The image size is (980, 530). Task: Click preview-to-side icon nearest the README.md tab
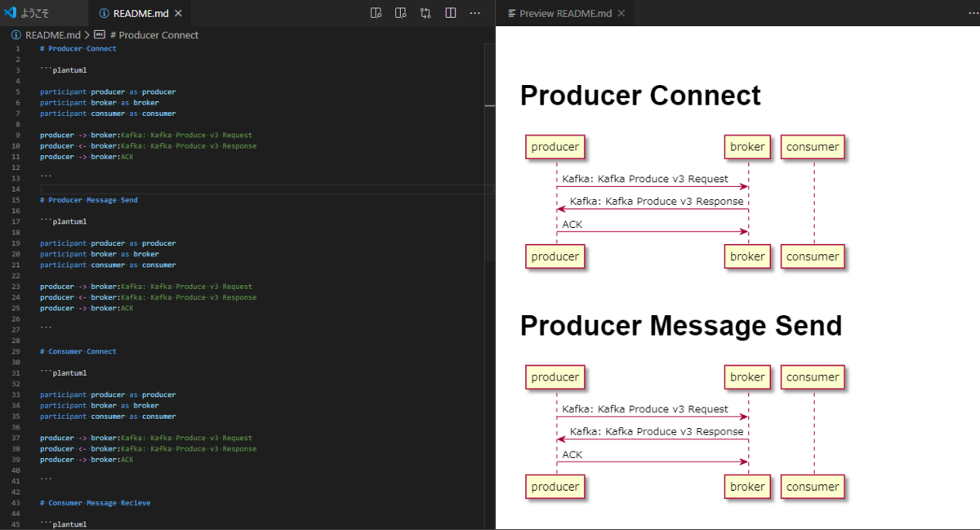pyautogui.click(x=376, y=13)
